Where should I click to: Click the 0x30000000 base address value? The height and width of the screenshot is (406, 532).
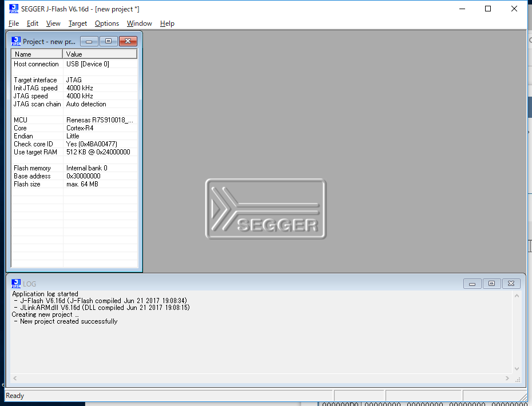point(83,176)
